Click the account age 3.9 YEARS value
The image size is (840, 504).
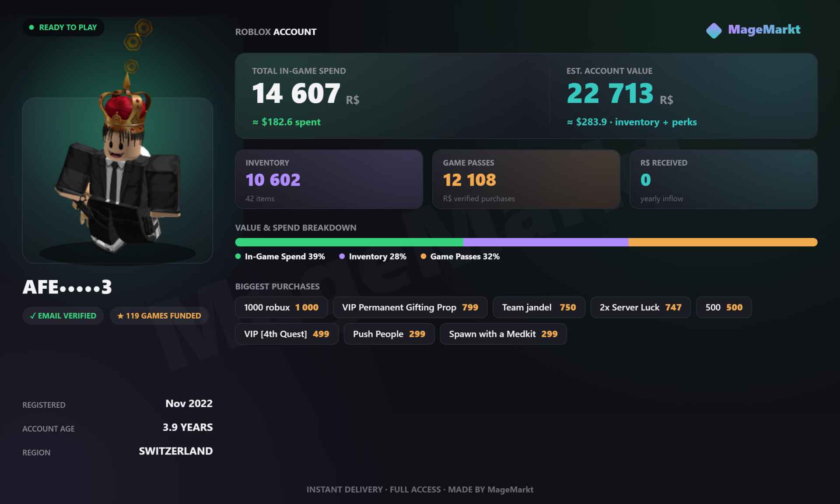click(x=188, y=427)
